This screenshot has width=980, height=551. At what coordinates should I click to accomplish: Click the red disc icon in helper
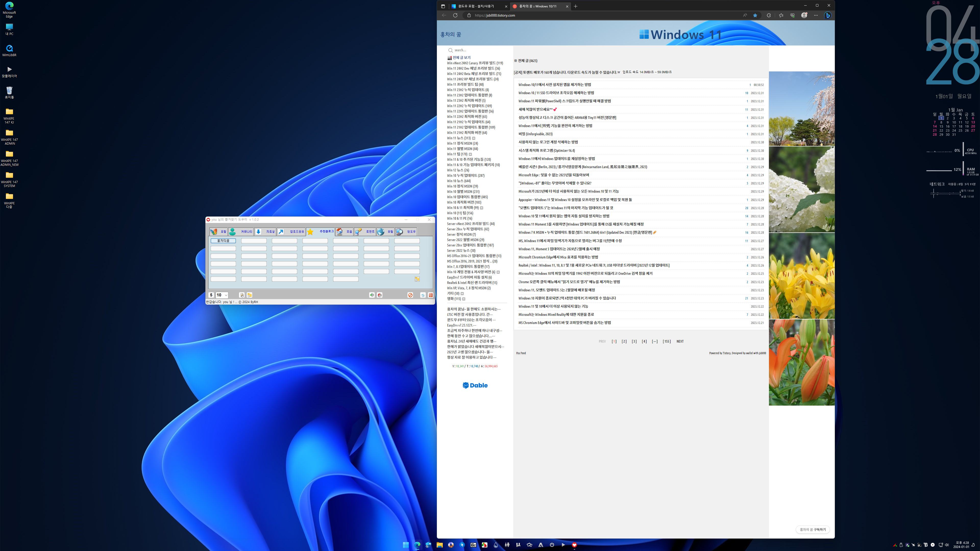[380, 295]
